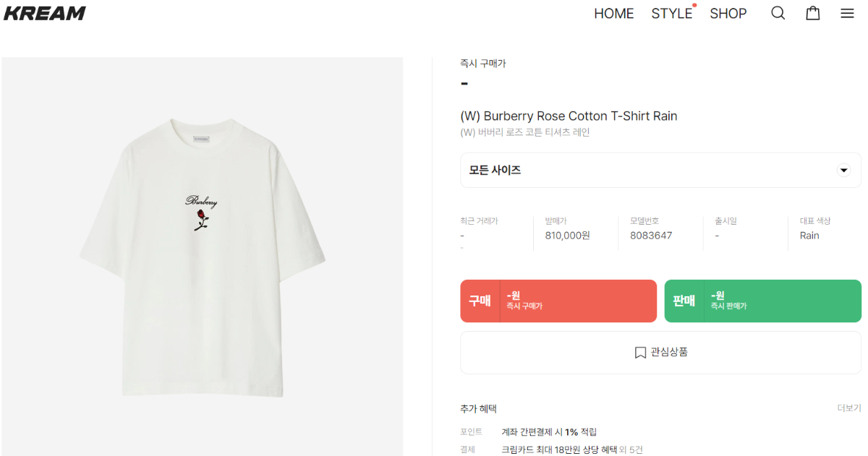Click 더보기 next to 추가 혜택
Image resolution: width=868 pixels, height=456 pixels.
[x=848, y=408]
